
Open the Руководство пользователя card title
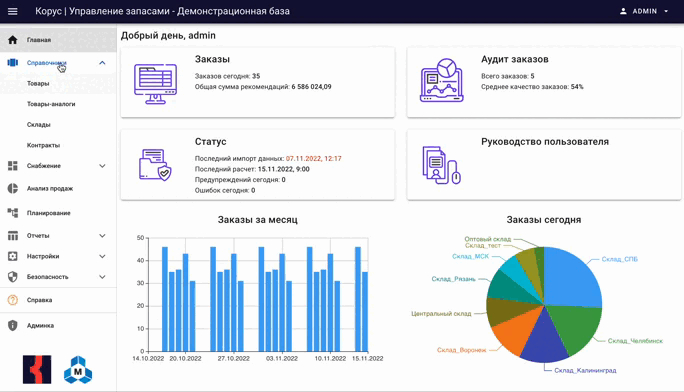coord(545,142)
